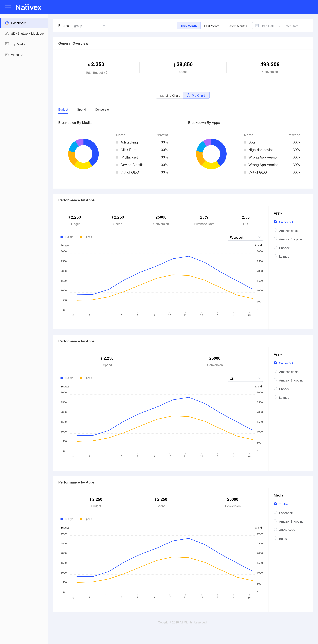The width and height of the screenshot is (318, 644).
Task: Click the Device Blactlist row name
Action: [x=132, y=165]
